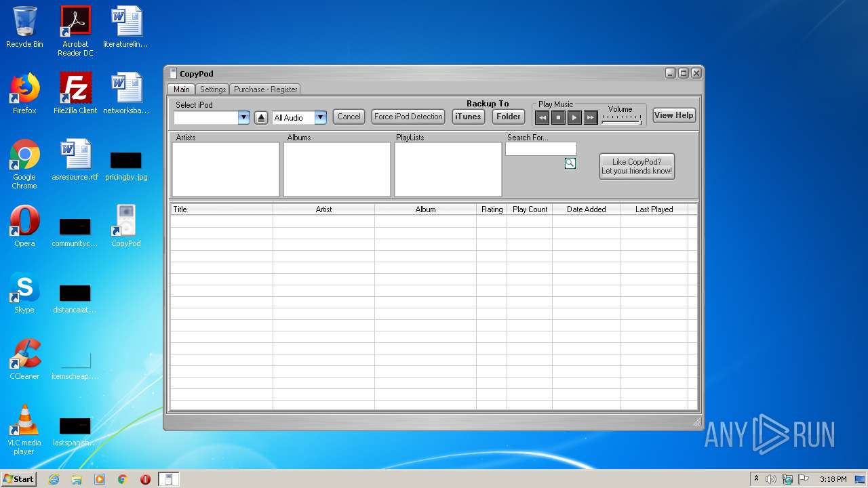
Task: Select the Firefox desktop icon
Action: point(24,94)
